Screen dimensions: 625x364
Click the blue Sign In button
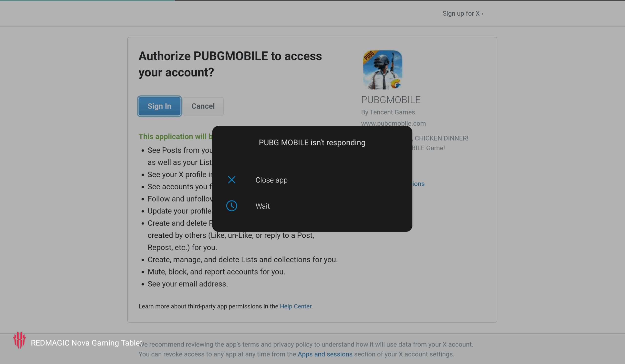tap(159, 106)
